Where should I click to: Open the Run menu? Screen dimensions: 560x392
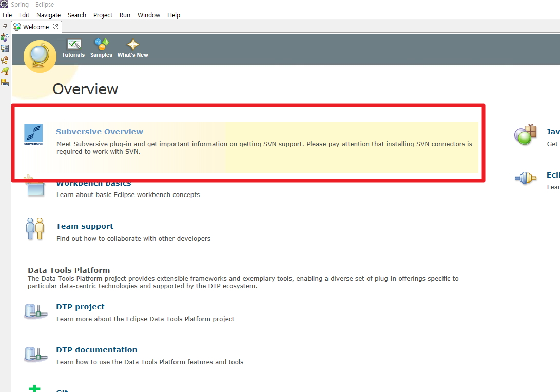[x=125, y=15]
